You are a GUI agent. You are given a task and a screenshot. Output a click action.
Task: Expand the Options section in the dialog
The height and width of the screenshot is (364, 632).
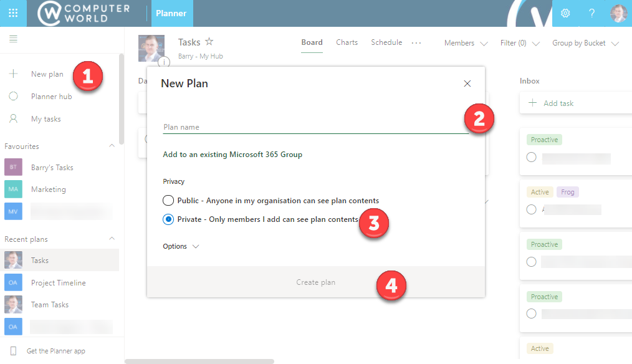[181, 246]
